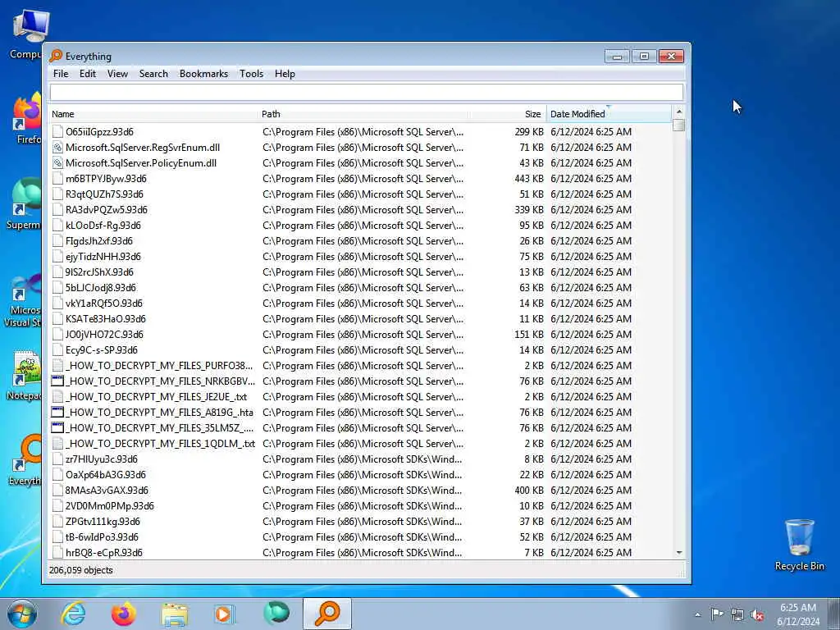Sort by the Name column header
The height and width of the screenshot is (630, 840).
(x=153, y=114)
